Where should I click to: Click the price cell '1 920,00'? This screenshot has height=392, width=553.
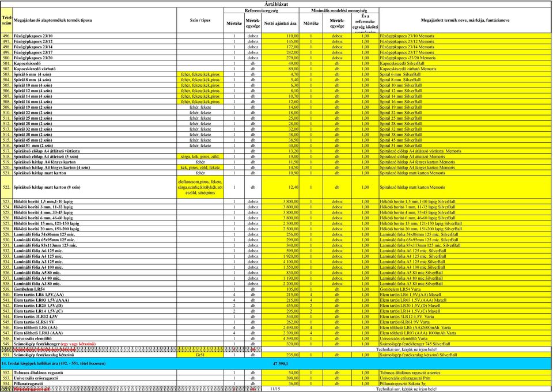click(281, 256)
